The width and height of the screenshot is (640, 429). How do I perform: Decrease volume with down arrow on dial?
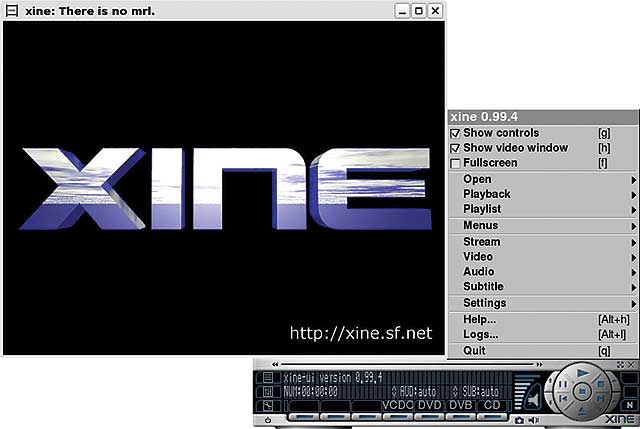click(550, 402)
